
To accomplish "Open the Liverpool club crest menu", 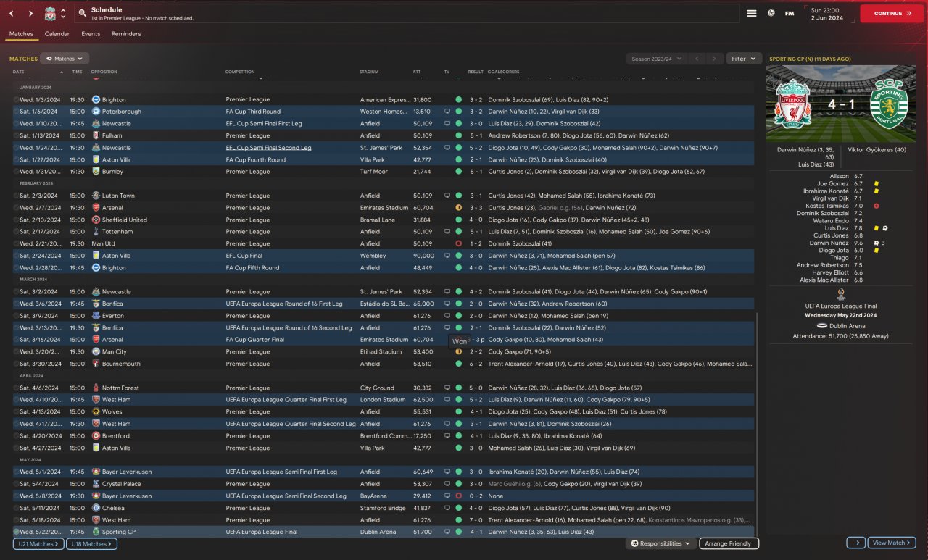I will pos(50,14).
